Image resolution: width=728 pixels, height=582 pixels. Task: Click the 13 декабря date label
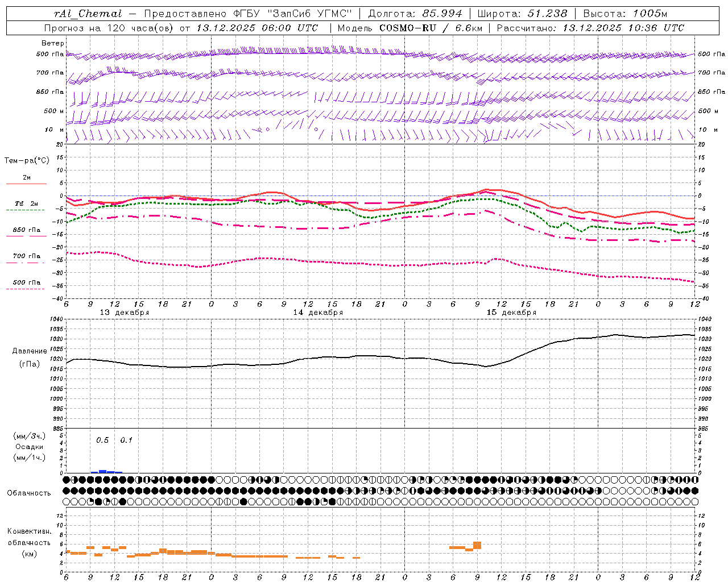125,313
